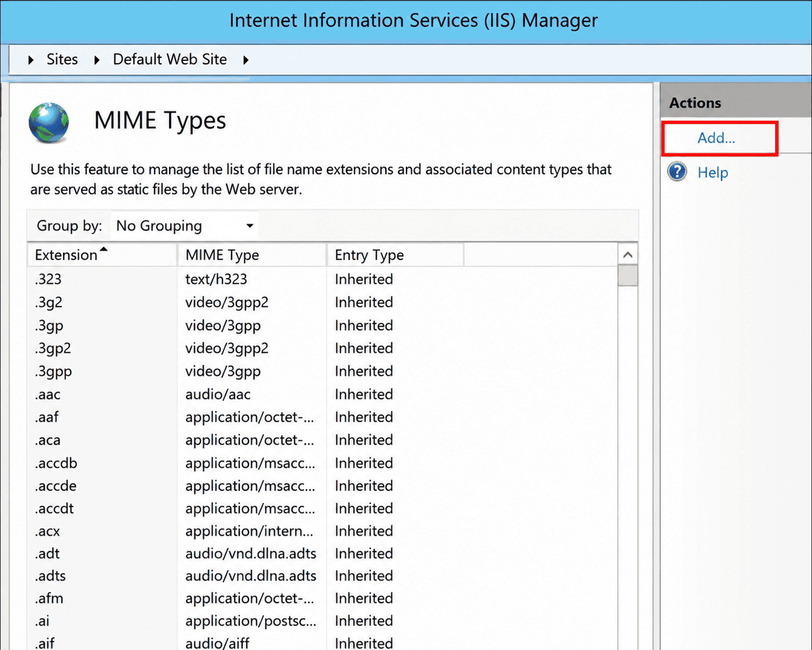This screenshot has width=812, height=650.
Task: Expand the arrow after Default Web Site
Action: pos(246,60)
